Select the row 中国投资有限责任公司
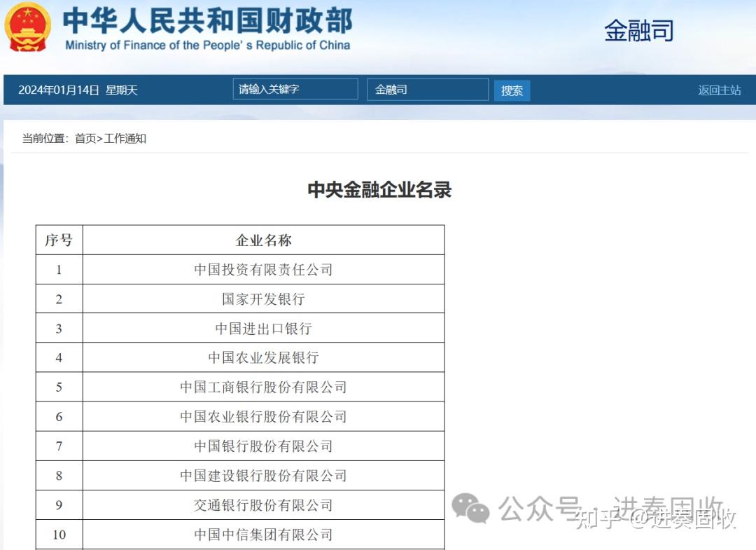This screenshot has width=756, height=550. point(240,269)
